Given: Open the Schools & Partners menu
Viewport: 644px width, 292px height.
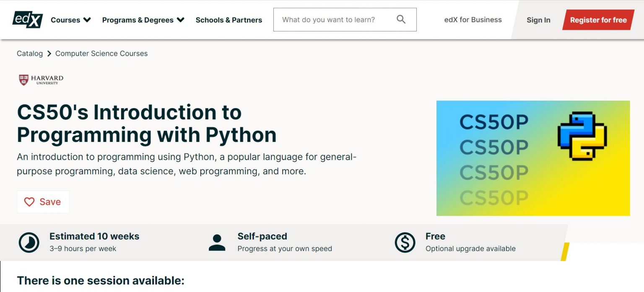Looking at the screenshot, I should 229,19.
